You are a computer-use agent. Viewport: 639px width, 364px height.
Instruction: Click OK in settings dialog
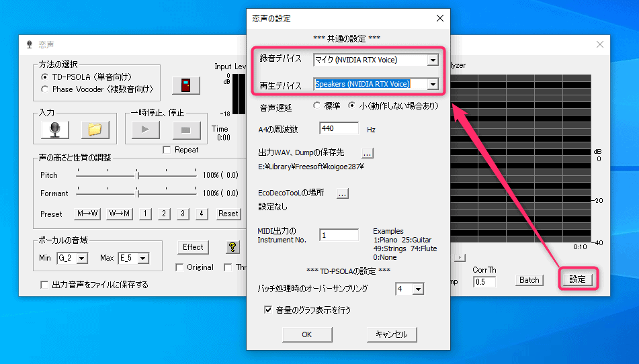[x=307, y=334]
